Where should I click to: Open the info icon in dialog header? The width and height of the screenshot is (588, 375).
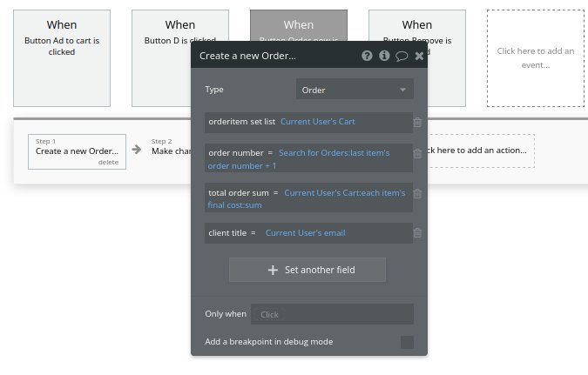point(384,56)
